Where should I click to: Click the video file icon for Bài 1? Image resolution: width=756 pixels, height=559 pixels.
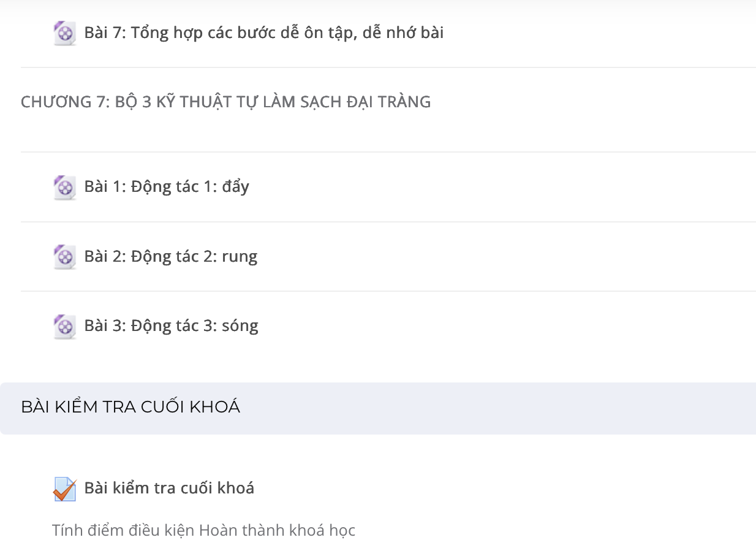(x=64, y=188)
